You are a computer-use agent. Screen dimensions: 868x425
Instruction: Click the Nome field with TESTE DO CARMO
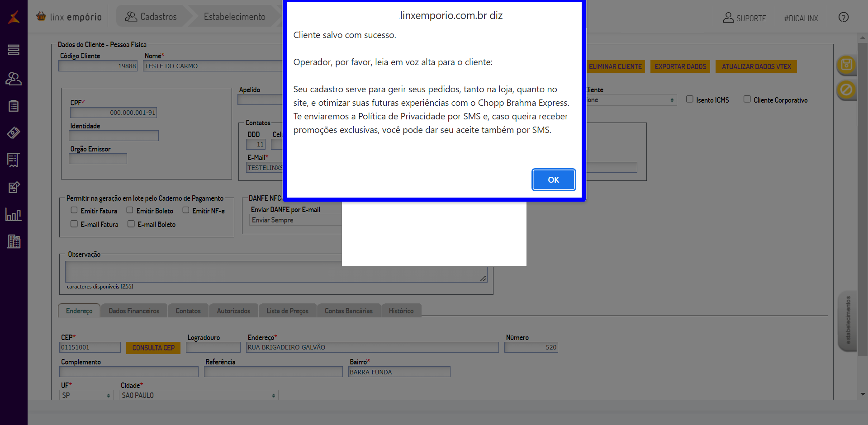[213, 66]
